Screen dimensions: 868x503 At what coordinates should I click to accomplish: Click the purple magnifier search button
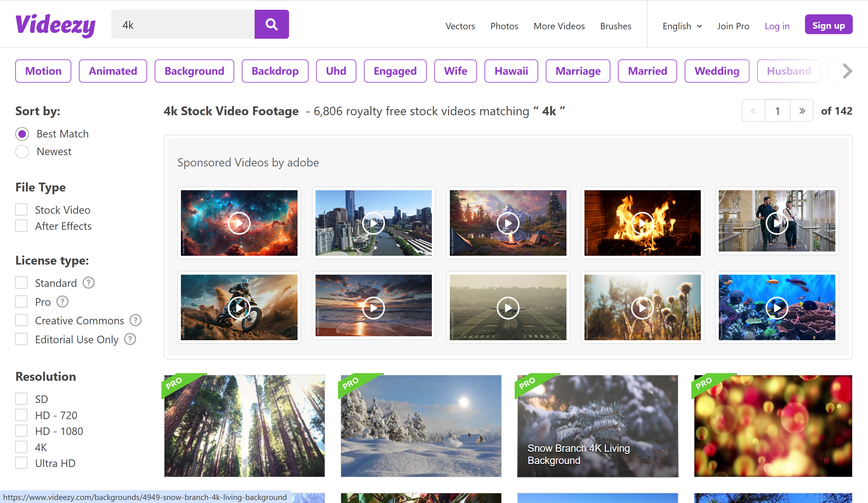(x=271, y=24)
